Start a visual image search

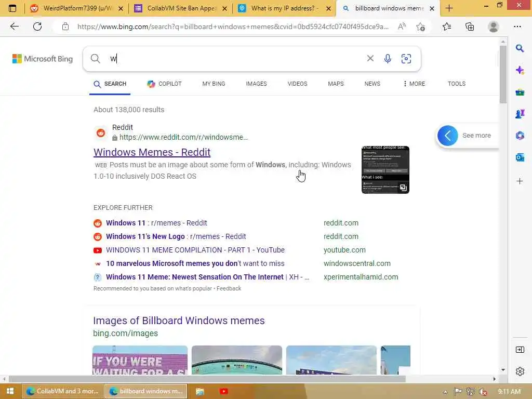pos(406,59)
